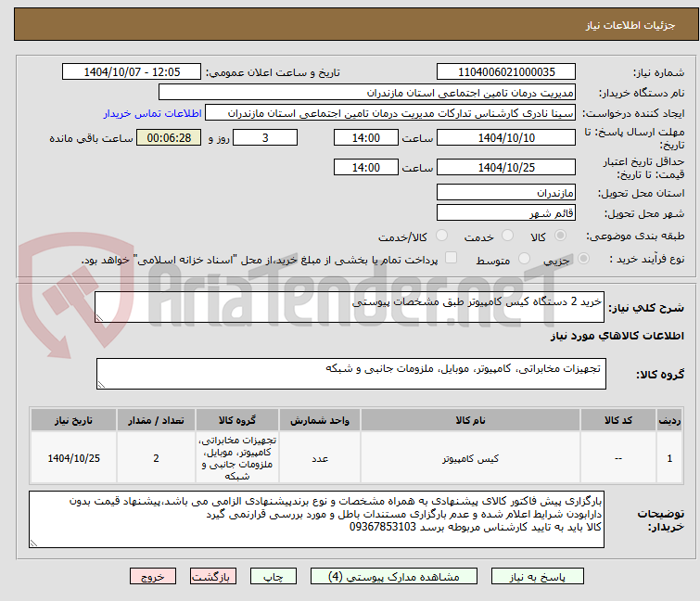Click the announcement date field 1404/10/07 - 12:05
700x601 pixels.
[132, 72]
